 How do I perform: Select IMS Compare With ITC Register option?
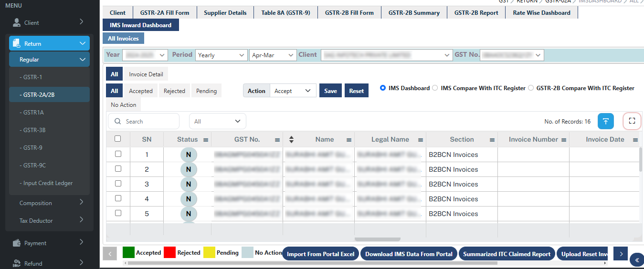pos(435,88)
